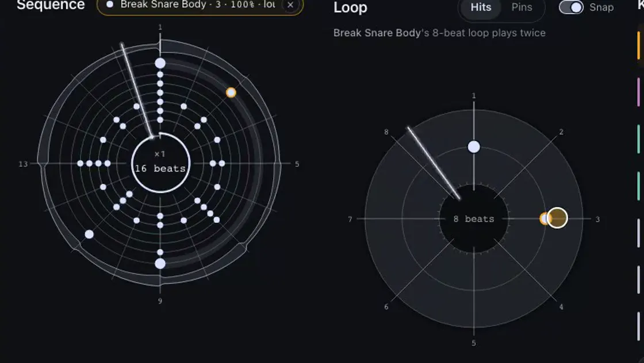The width and height of the screenshot is (644, 363).
Task: Click beat 7 label on Loop wheel
Action: (x=350, y=219)
